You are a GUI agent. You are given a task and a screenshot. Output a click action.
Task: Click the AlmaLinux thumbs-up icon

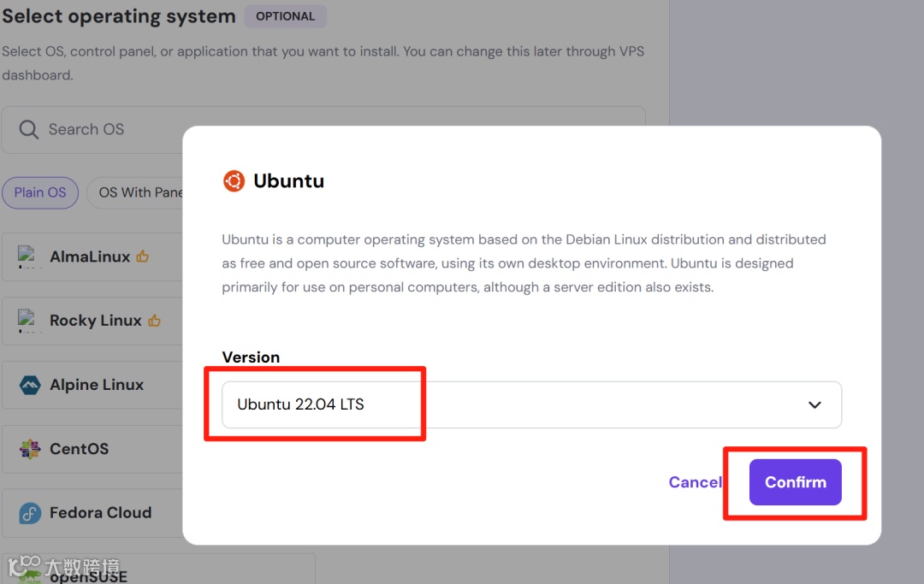[x=143, y=257]
